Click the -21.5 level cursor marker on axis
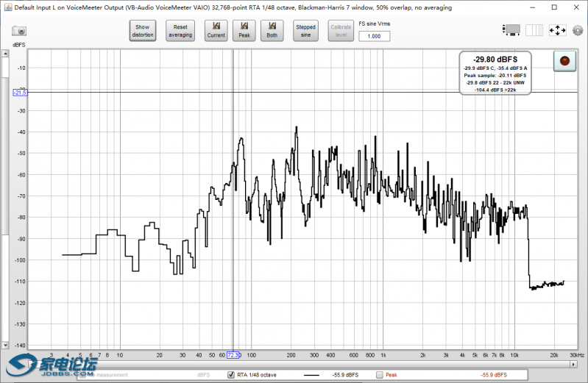588x383 pixels. [x=20, y=93]
